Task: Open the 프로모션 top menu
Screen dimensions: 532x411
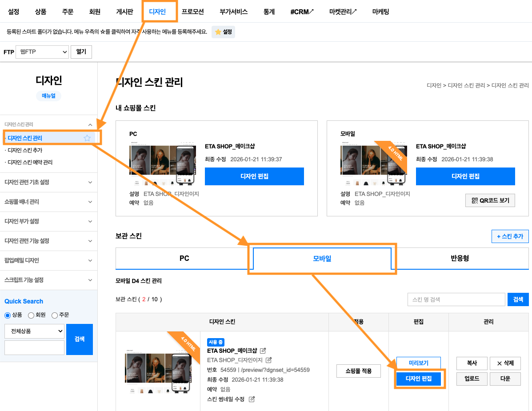Action: [x=193, y=12]
